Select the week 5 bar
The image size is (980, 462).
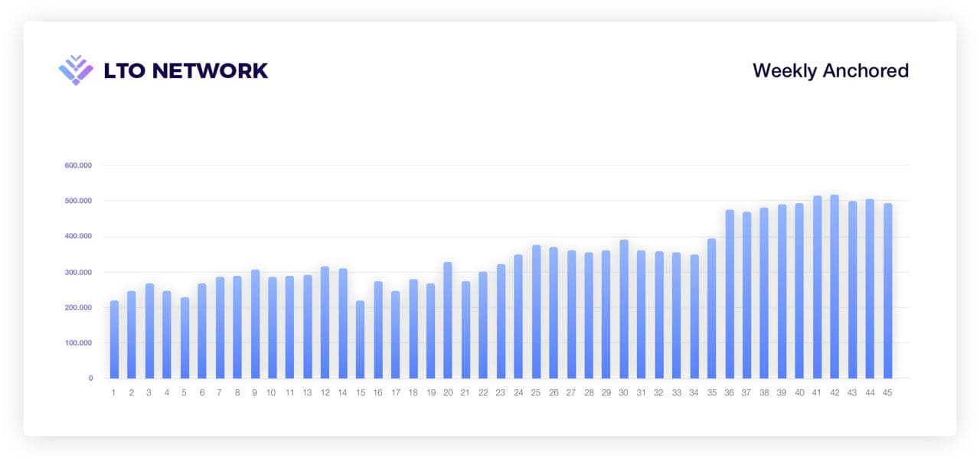click(x=185, y=338)
